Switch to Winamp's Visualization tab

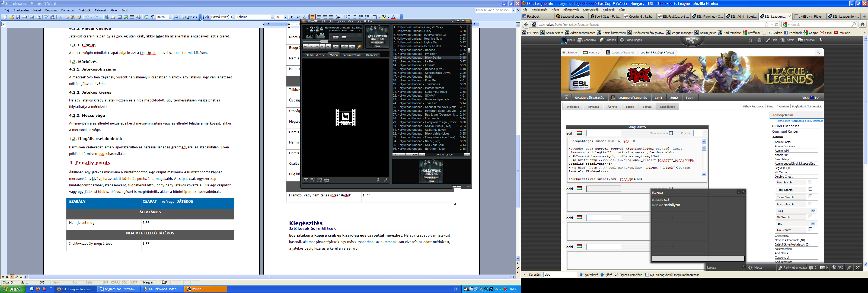click(x=352, y=55)
